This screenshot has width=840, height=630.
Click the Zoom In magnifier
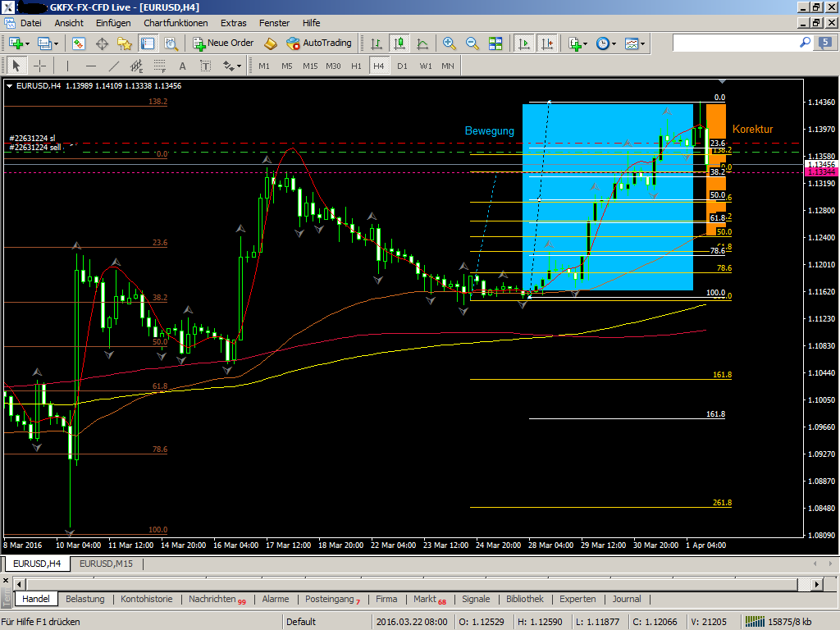coord(447,43)
